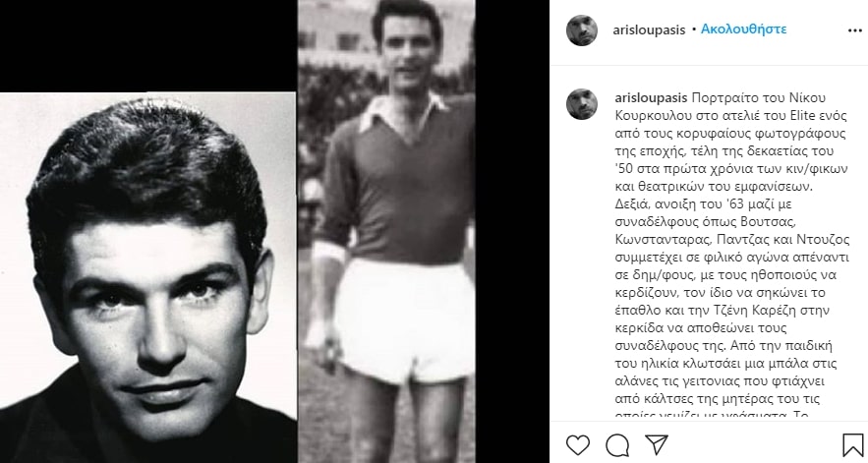The width and height of the screenshot is (868, 463).
Task: Follow the account via Ακολουθήστε
Action: coord(743,29)
